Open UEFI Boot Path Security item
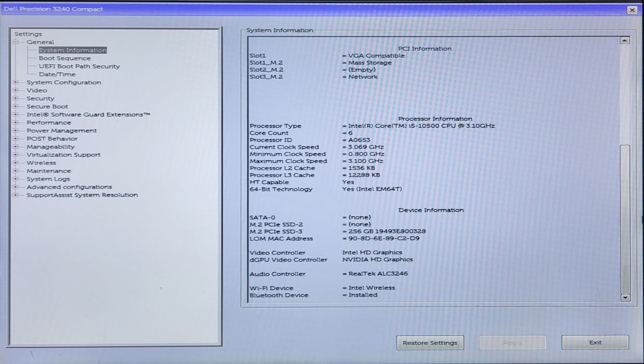 pyautogui.click(x=79, y=67)
